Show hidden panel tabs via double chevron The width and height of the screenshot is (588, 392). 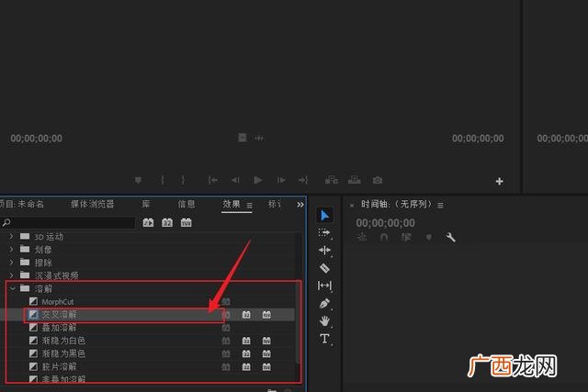pyautogui.click(x=300, y=205)
